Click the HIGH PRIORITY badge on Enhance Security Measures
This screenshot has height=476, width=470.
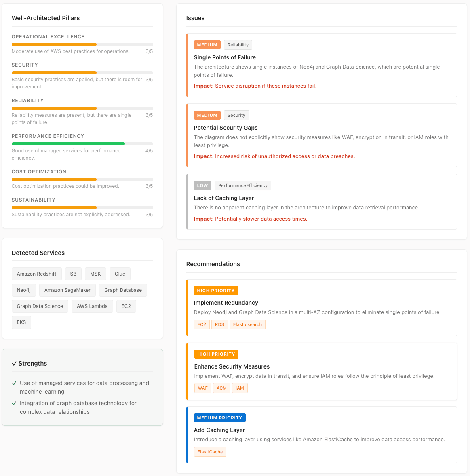(216, 354)
